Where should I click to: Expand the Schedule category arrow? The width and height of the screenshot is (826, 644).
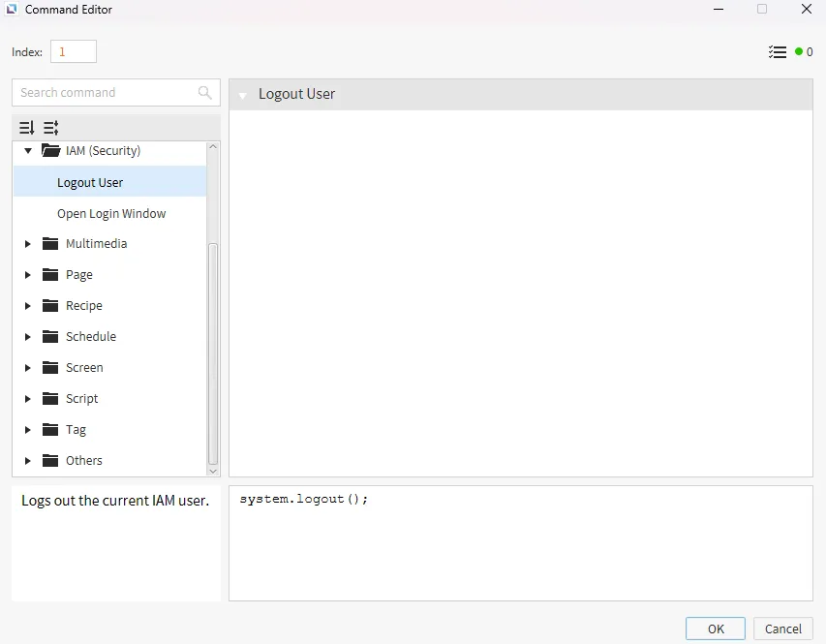(x=28, y=337)
